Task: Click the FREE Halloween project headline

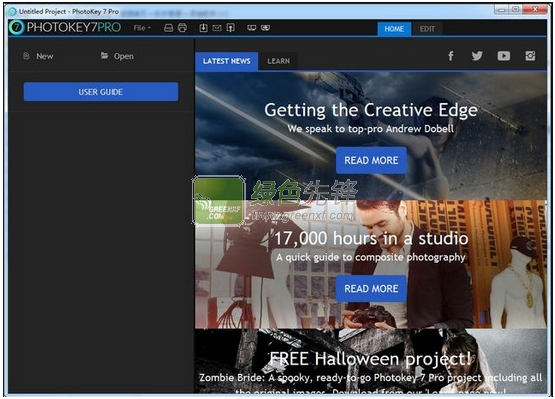Action: 371,359
